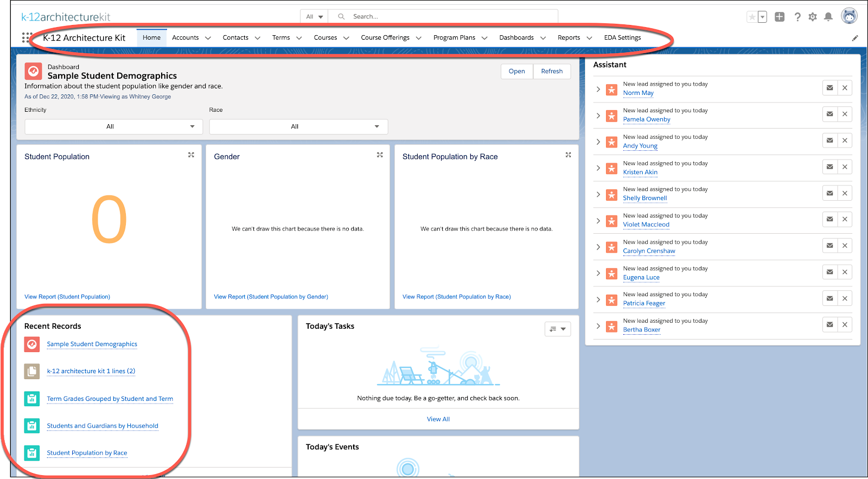This screenshot has height=479, width=868.
Task: Open Today's Tasks filter dropdown
Action: tap(558, 329)
